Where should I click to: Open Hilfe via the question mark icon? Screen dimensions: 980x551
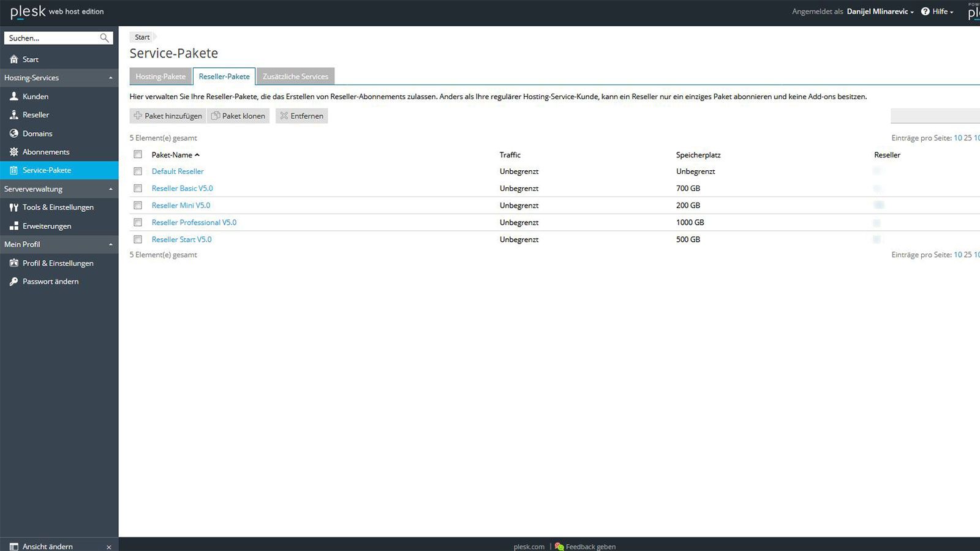pos(925,11)
